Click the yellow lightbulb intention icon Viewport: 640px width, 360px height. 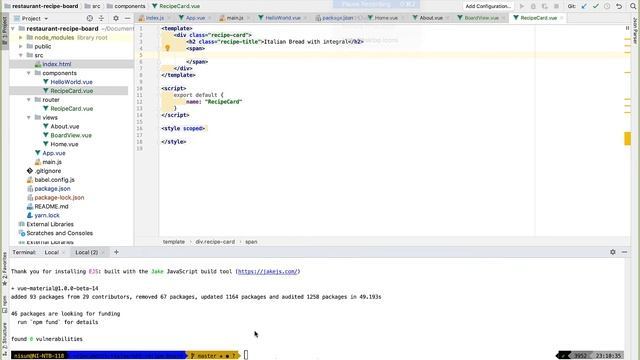pyautogui.click(x=167, y=48)
